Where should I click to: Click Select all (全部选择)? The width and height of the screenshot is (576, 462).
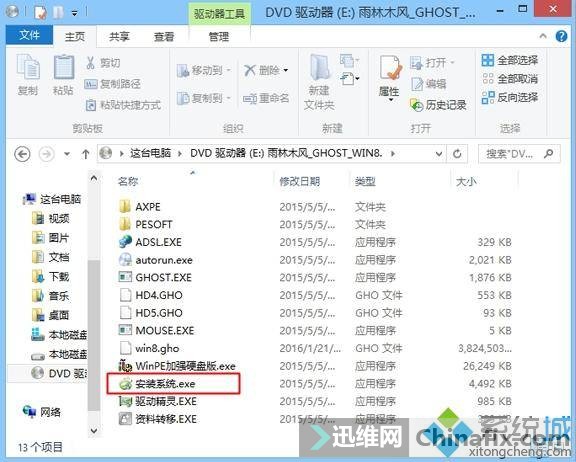click(x=510, y=60)
